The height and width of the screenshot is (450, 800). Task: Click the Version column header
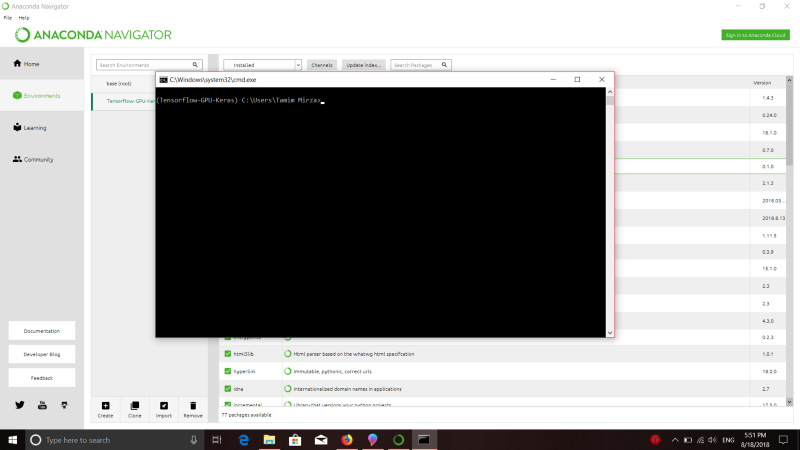click(x=762, y=83)
